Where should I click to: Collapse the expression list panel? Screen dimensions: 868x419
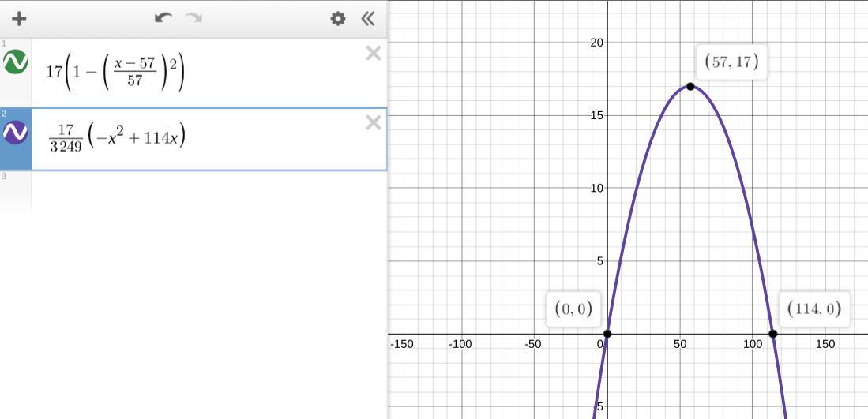point(367,19)
